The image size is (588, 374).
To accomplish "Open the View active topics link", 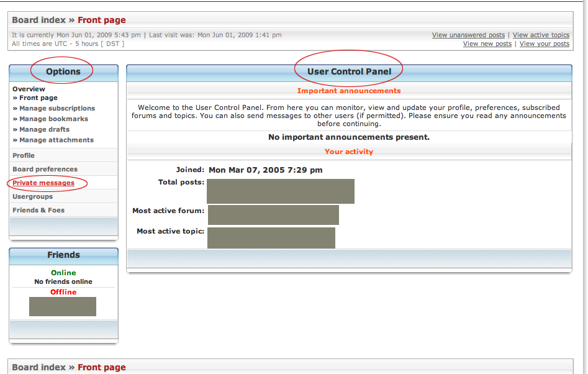I will point(541,35).
